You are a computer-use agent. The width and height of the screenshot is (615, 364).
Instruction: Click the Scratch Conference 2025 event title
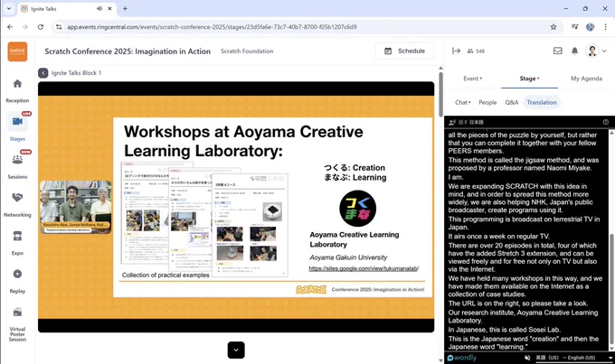pyautogui.click(x=128, y=51)
